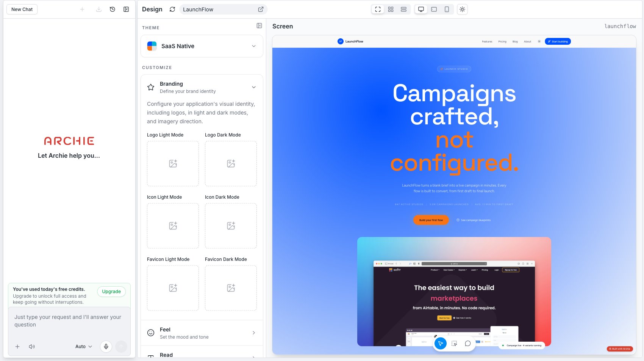Screen dimensions: 644x361
Task: Click the Start building button in preview
Action: 558,42
